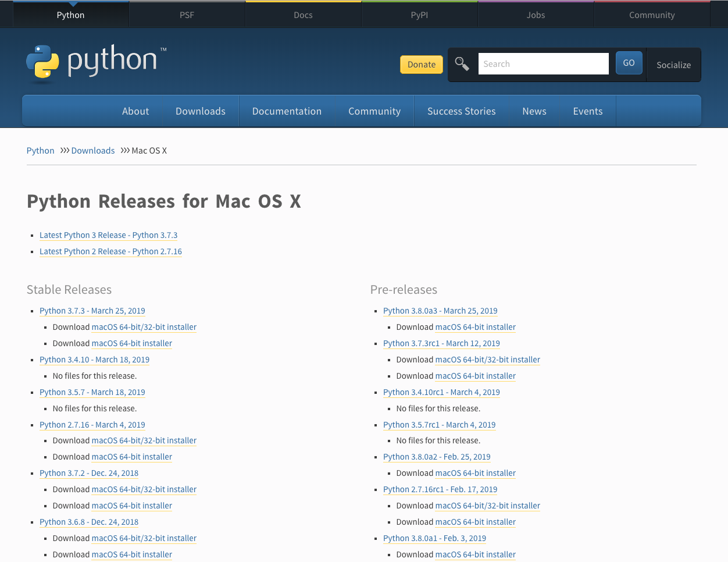Open Python 3.6.8 - Dec. 24, 2018 release
Image resolution: width=728 pixels, height=562 pixels.
coord(89,522)
